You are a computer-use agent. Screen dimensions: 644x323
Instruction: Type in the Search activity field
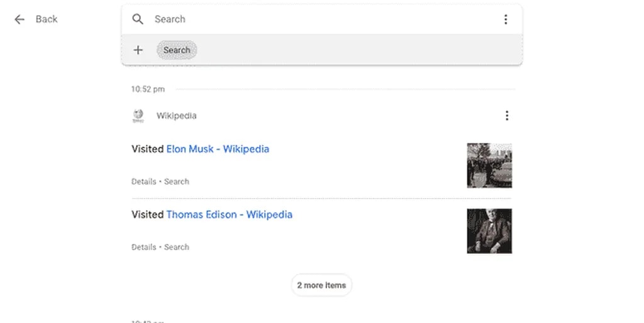(314, 19)
